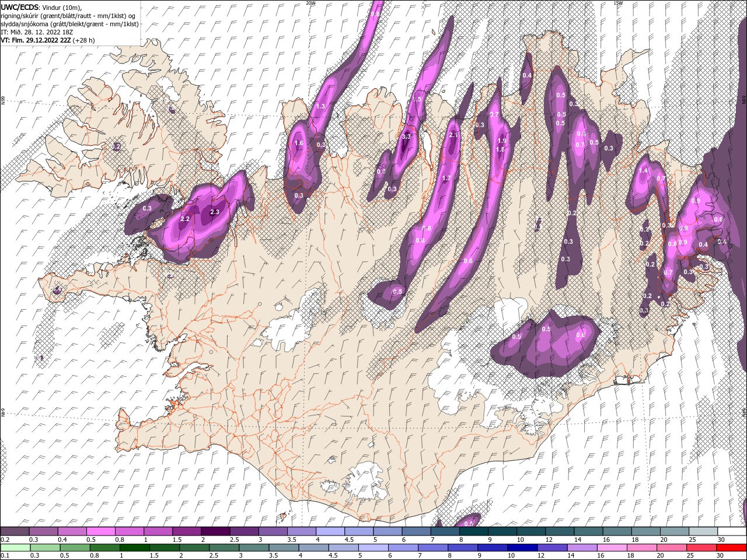The image size is (747, 560).
Task: Select the lavender snow swatch between 4 and 4.5
Action: [x=329, y=531]
